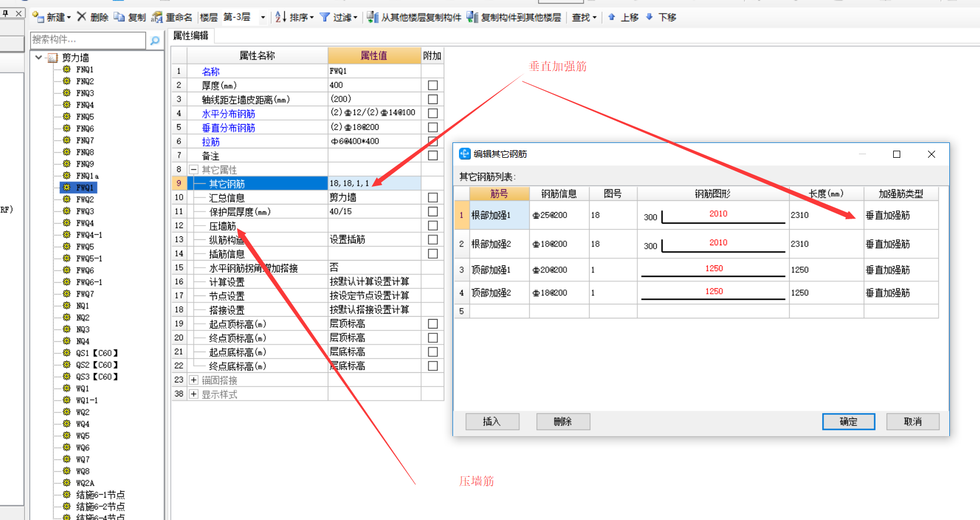Toggle 附加 checkbox for 压墙筋

[433, 226]
